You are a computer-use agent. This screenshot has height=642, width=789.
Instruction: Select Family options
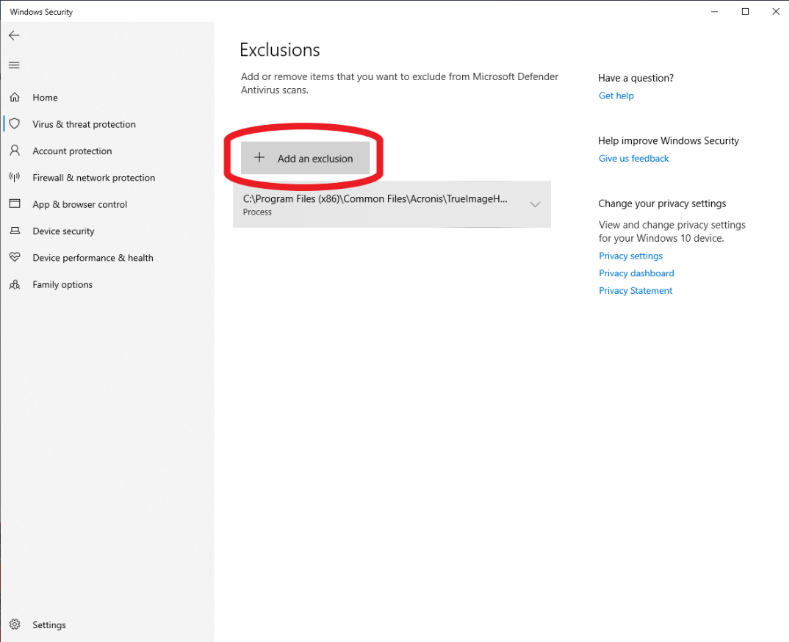coord(62,284)
